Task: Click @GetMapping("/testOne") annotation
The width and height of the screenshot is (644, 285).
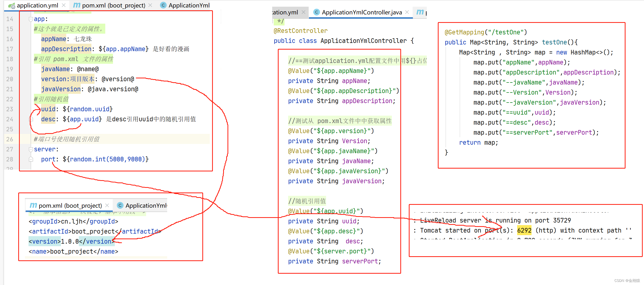Action: coord(486,32)
